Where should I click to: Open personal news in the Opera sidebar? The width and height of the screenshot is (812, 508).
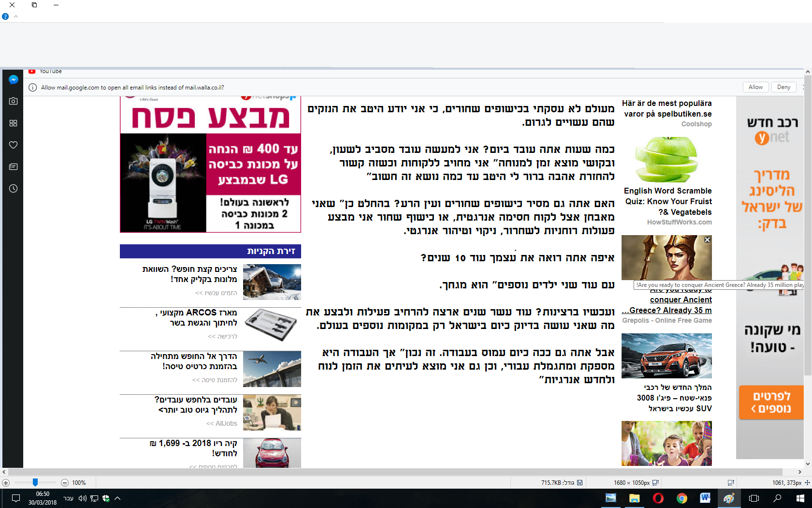coord(14,167)
